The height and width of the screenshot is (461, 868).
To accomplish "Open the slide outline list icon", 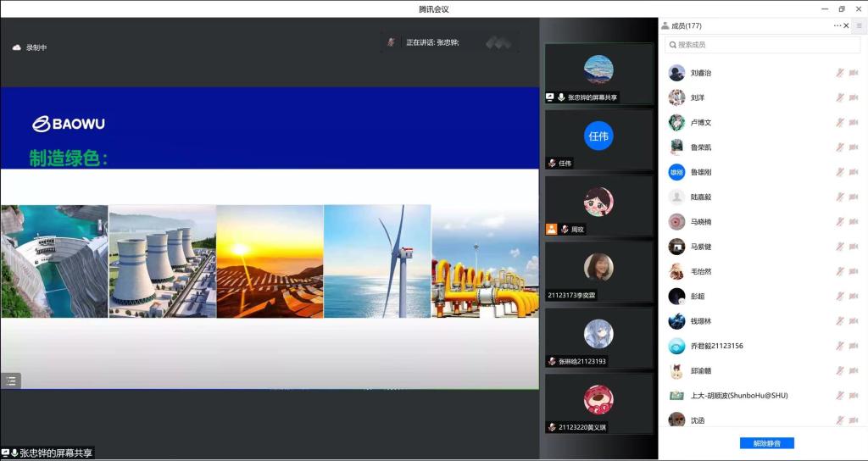I will [x=11, y=381].
